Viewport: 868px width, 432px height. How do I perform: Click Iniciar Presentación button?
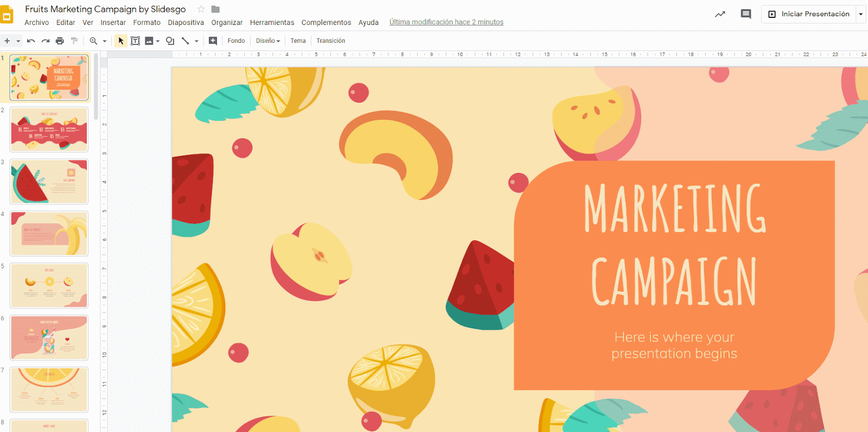809,14
